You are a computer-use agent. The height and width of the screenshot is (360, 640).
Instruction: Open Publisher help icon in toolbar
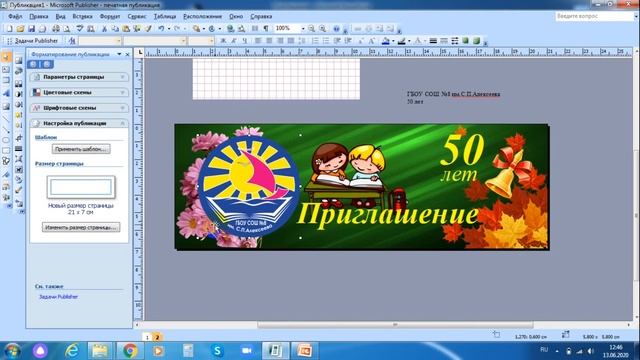pos(336,29)
